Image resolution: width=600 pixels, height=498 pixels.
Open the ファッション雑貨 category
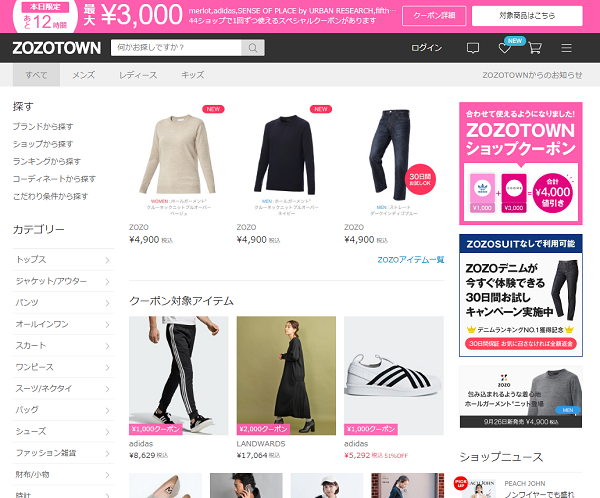click(64, 453)
